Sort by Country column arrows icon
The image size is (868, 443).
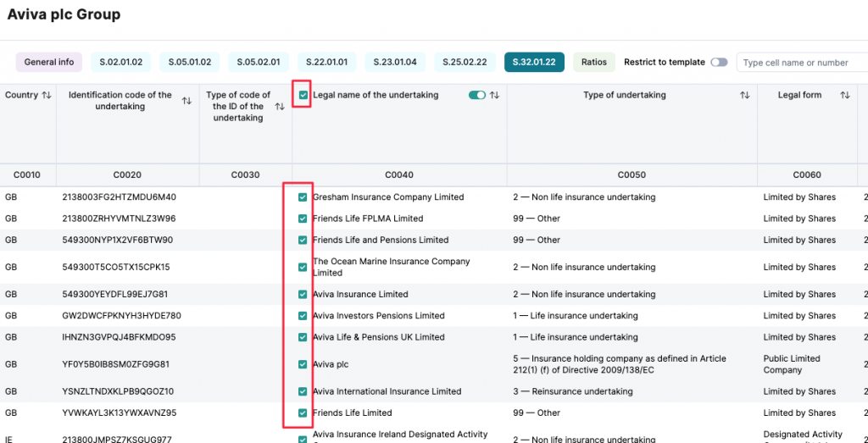click(47, 96)
